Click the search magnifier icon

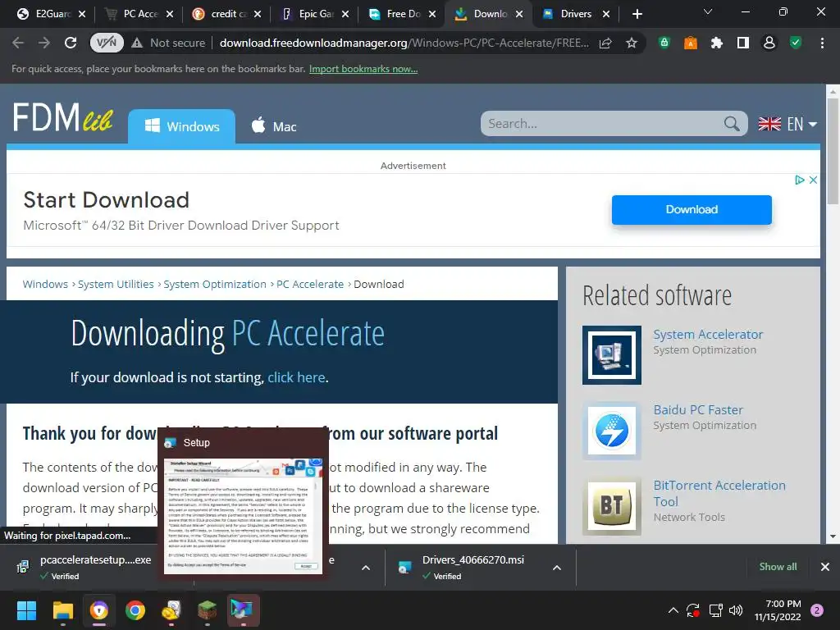[733, 124]
